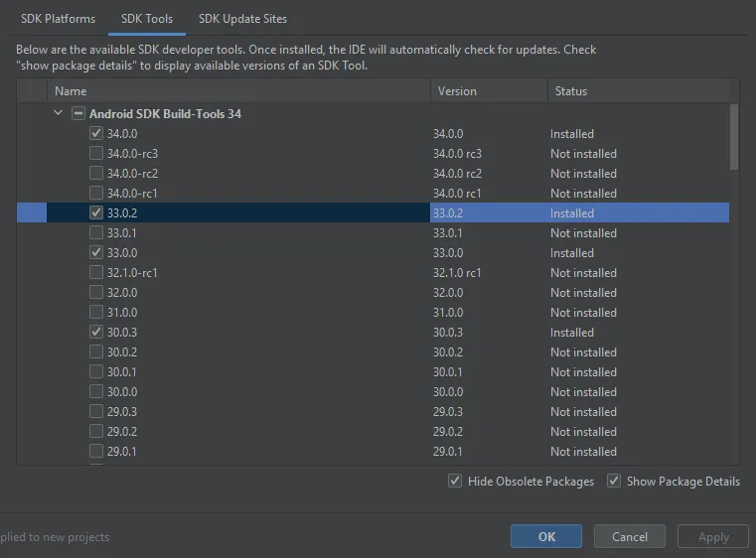Switch to the SDK Platforms tab
This screenshot has width=756, height=558.
click(x=58, y=19)
